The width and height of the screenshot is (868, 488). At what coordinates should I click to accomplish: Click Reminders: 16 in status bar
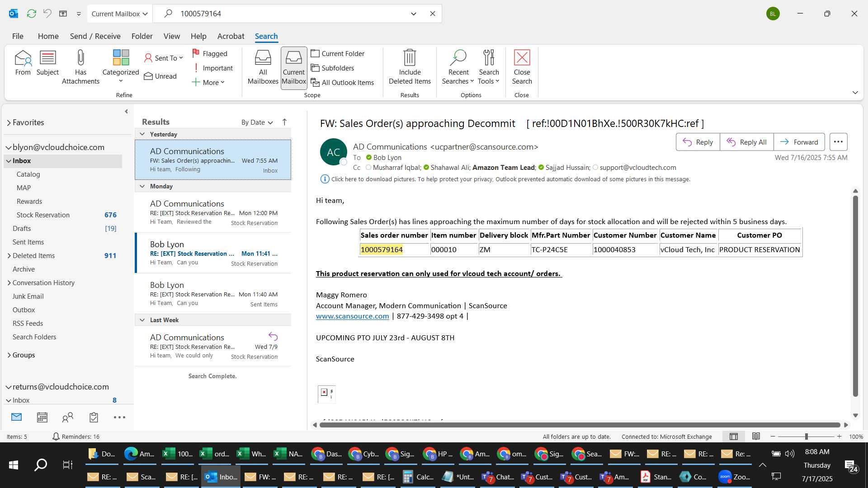pos(75,436)
